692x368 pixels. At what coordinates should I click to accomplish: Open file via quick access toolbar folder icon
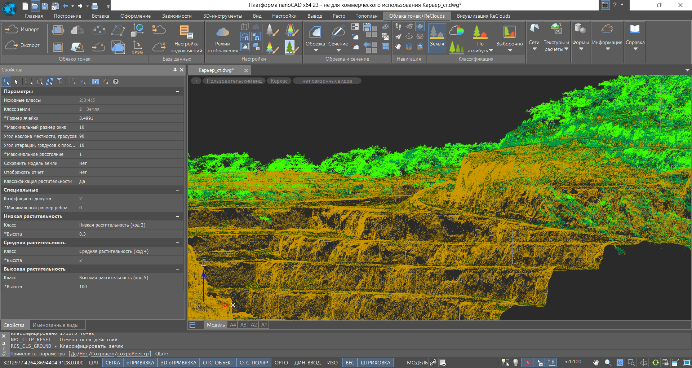[x=35, y=6]
